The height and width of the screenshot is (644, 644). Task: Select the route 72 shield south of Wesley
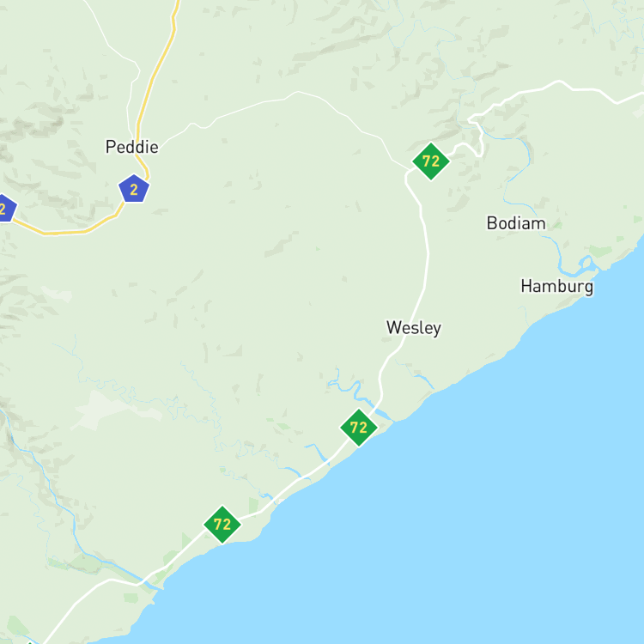[x=359, y=428]
